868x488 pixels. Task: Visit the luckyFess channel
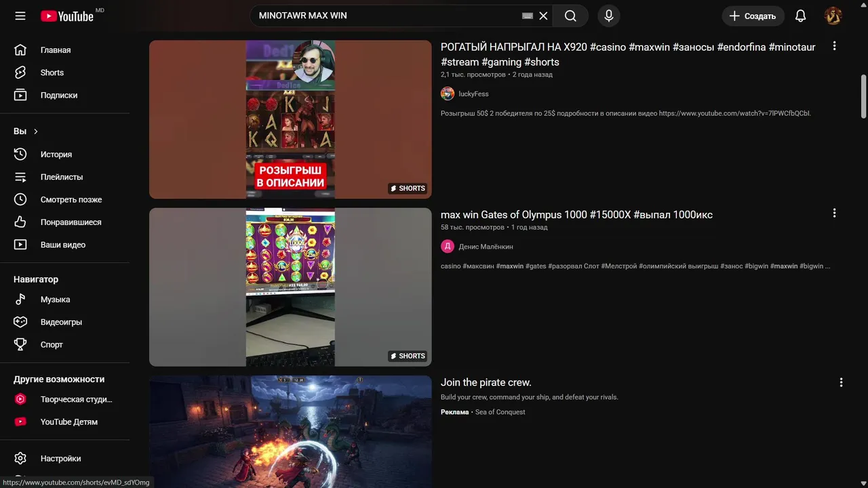[x=473, y=94]
